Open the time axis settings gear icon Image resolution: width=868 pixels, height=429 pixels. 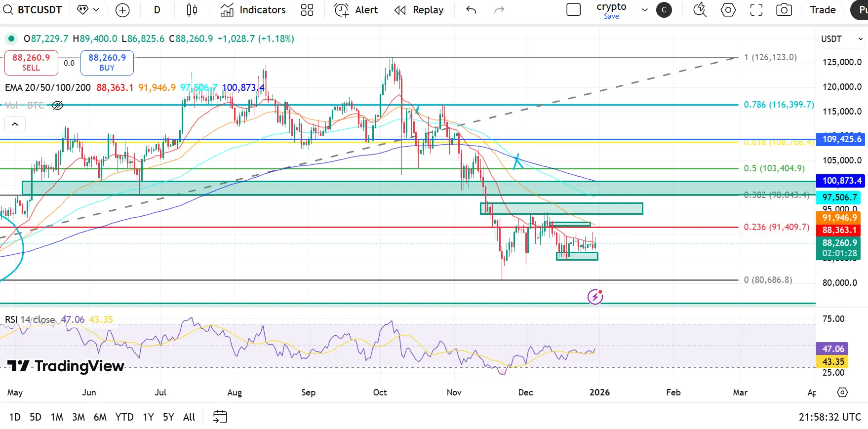tap(842, 392)
